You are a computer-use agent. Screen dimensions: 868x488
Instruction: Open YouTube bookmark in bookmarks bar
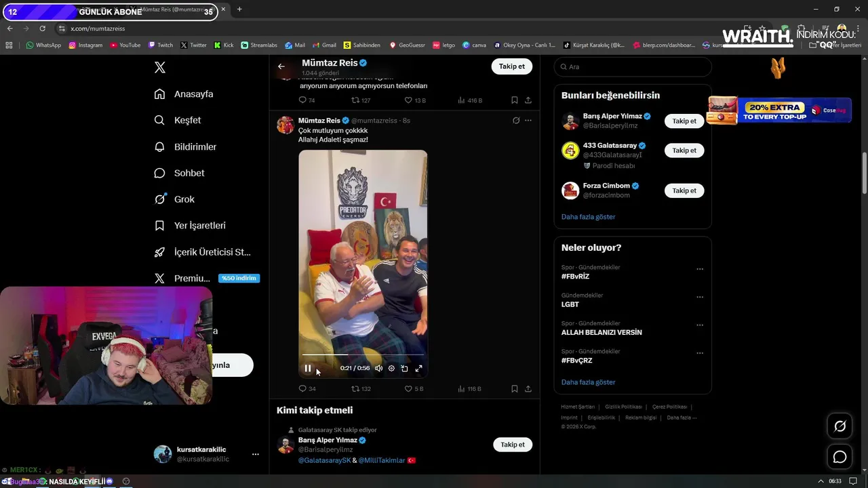(x=125, y=45)
